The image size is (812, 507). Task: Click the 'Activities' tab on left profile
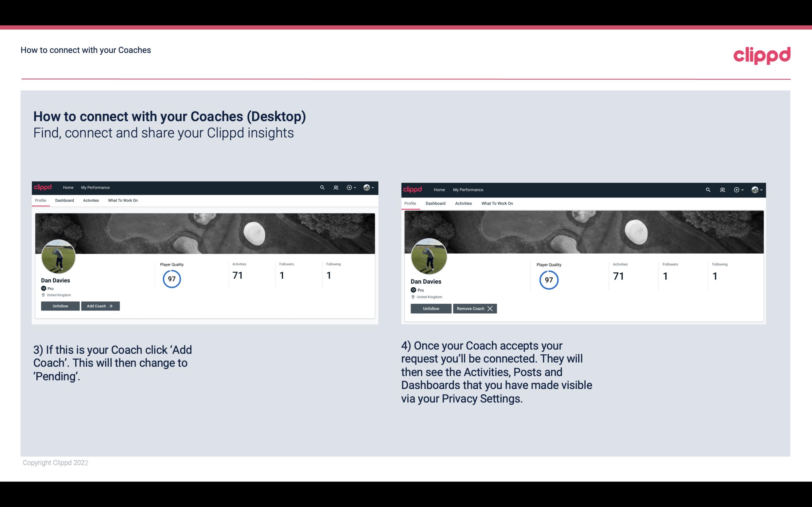(91, 200)
